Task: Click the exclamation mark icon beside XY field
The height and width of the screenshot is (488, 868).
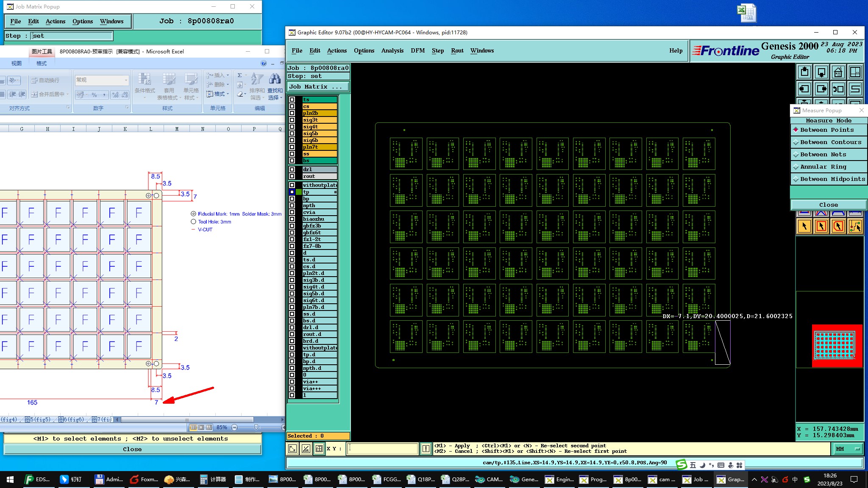Action: (426, 449)
